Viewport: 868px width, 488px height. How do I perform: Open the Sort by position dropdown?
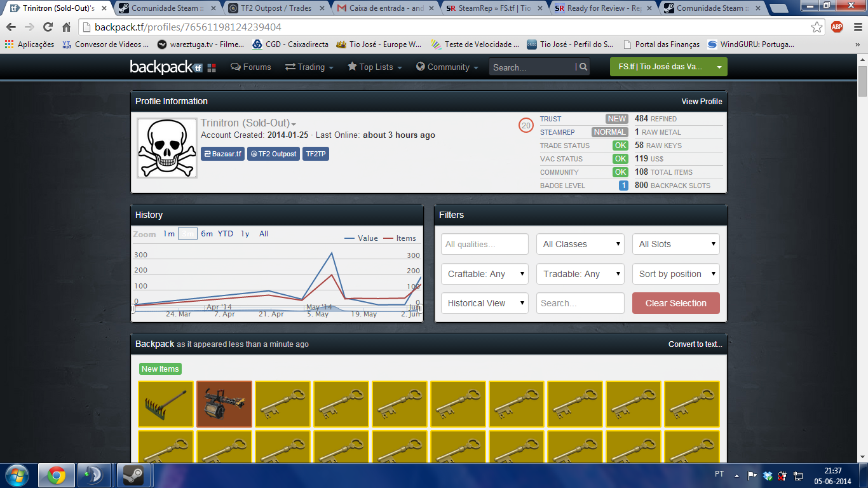(676, 274)
